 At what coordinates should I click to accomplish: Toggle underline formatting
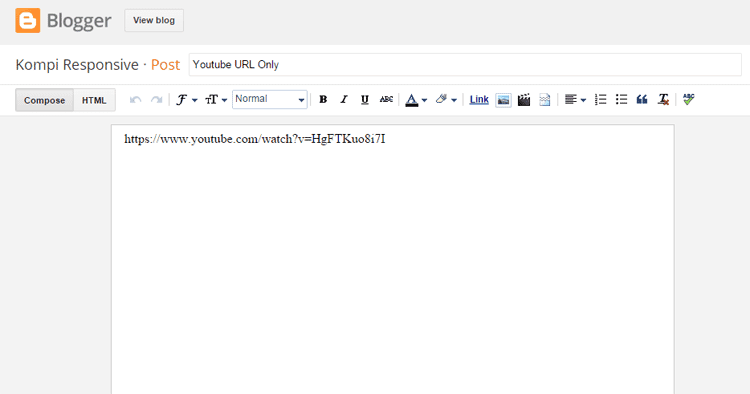point(364,99)
